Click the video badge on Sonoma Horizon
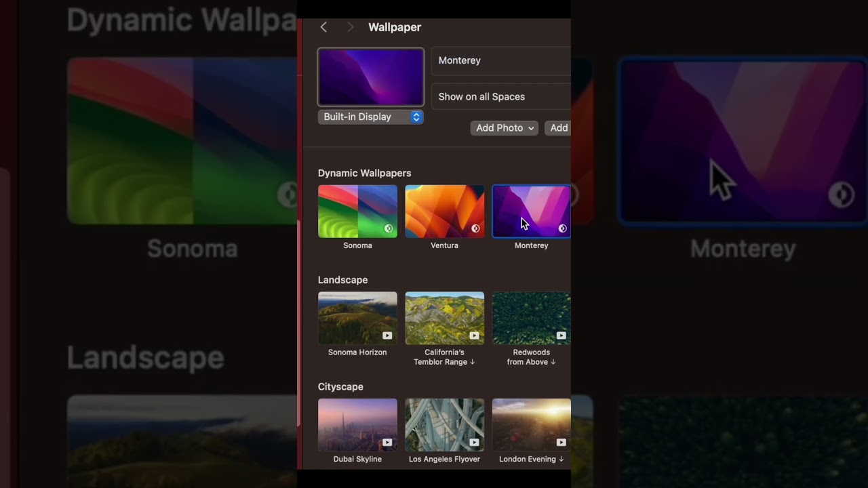The image size is (868, 488). coord(387,335)
